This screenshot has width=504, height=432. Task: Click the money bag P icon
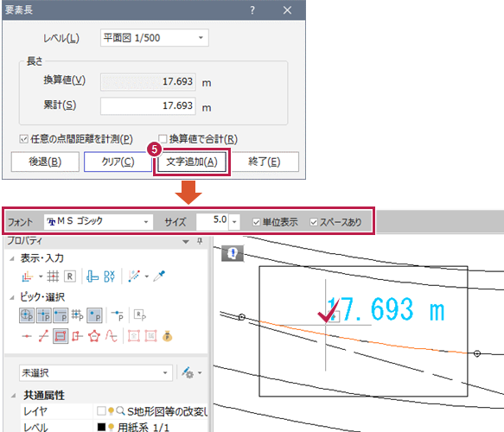pos(167,336)
